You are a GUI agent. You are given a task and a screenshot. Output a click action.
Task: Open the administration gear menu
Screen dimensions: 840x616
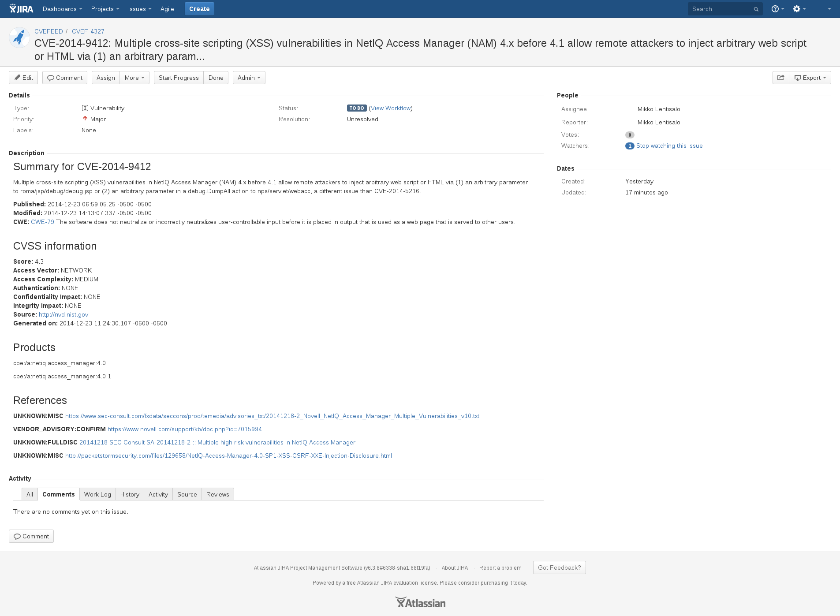click(799, 9)
